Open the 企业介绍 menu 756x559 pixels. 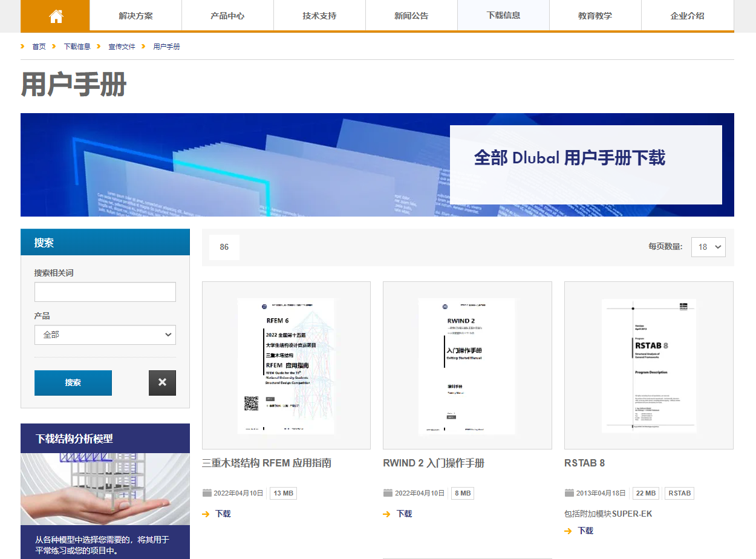pyautogui.click(x=688, y=16)
